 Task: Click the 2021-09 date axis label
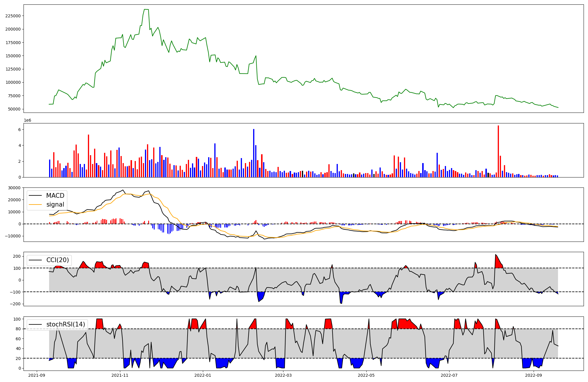tap(37, 375)
